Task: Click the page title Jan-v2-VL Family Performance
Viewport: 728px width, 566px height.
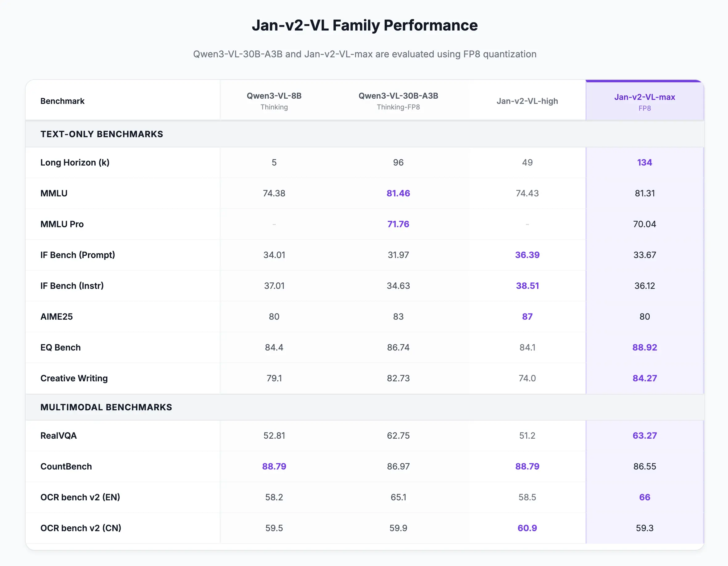Action: [364, 25]
